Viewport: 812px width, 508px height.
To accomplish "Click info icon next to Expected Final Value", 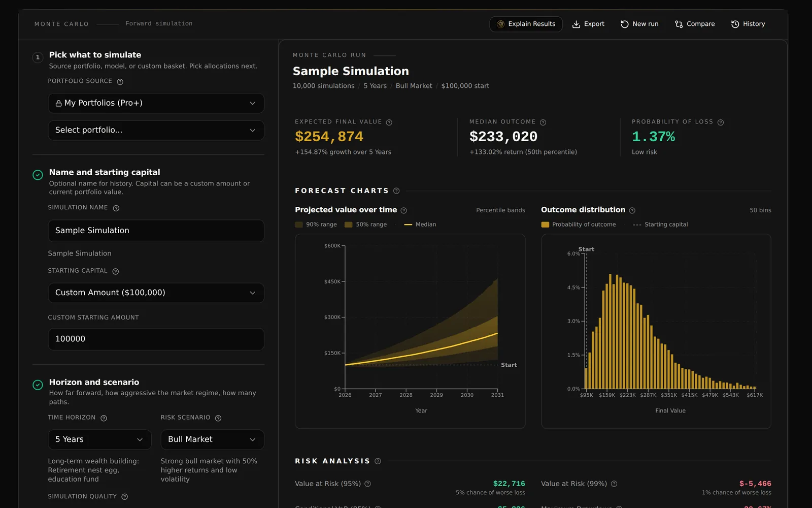I will point(389,122).
